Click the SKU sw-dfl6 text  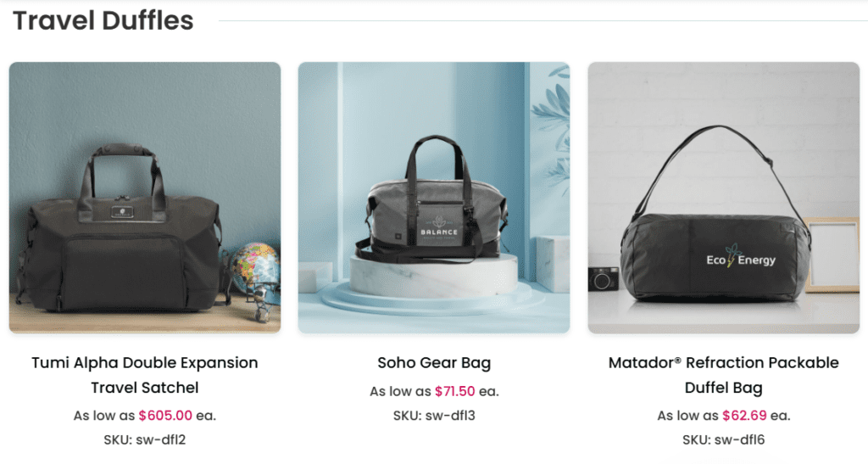pyautogui.click(x=724, y=439)
